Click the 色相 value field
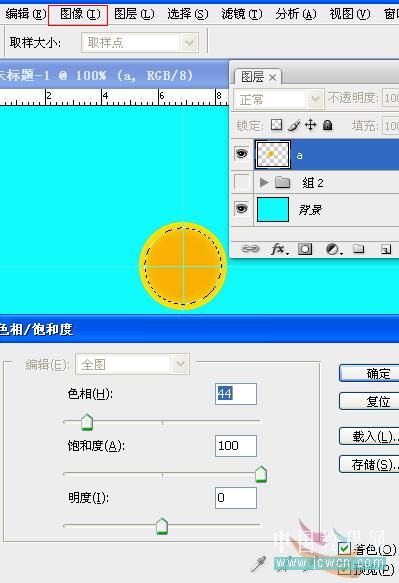This screenshot has width=399, height=583. pyautogui.click(x=236, y=394)
